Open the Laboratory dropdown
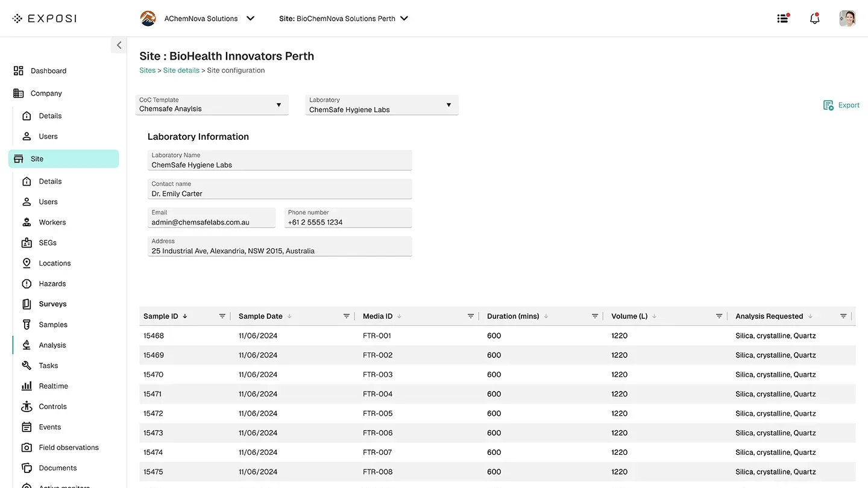The height and width of the screenshot is (488, 868). tap(448, 105)
